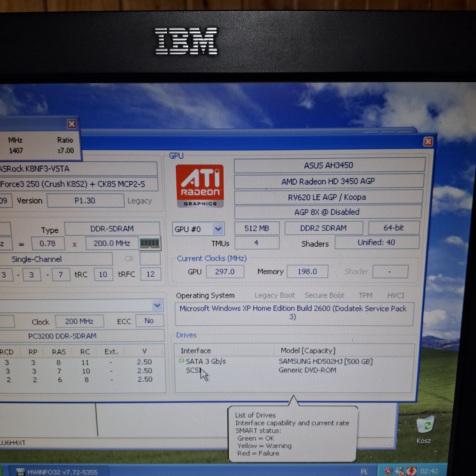This screenshot has width=476, height=476.
Task: Click the DDR2 SDRAM video memory type field
Action: point(324,228)
